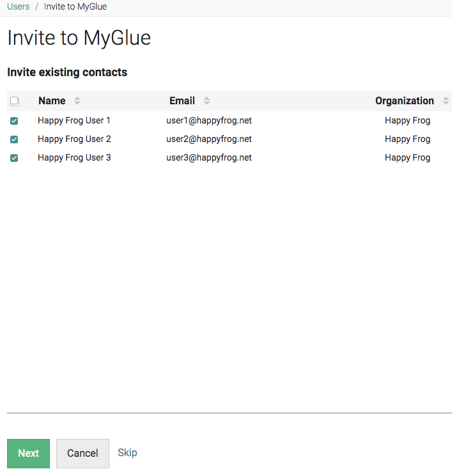Click Happy Frog organization in User 1 row

click(407, 120)
